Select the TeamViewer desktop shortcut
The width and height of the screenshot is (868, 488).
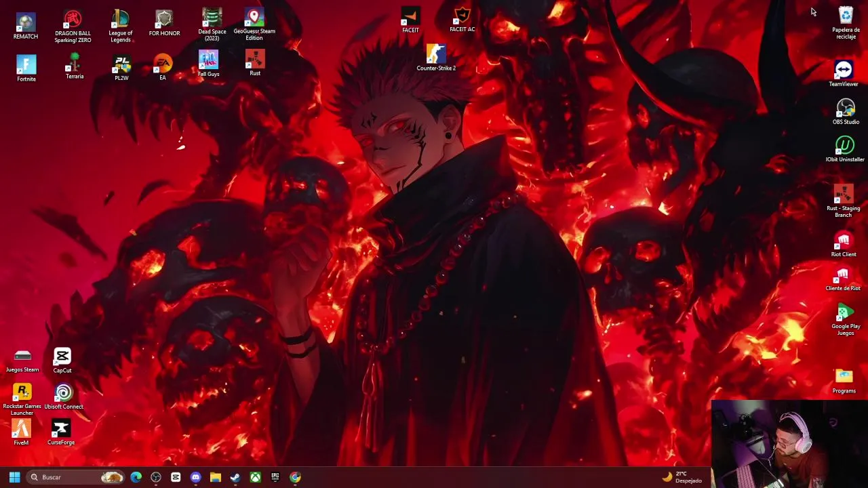[x=844, y=74]
